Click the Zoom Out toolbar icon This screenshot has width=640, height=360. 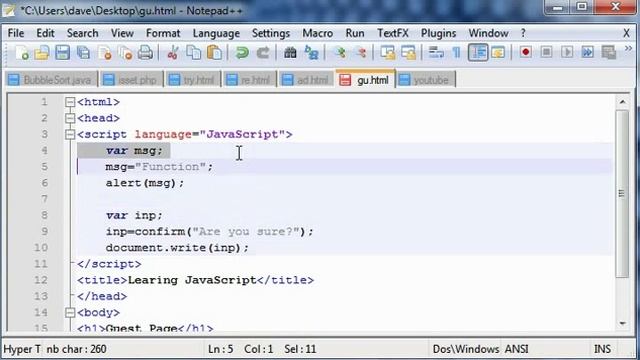click(x=360, y=53)
